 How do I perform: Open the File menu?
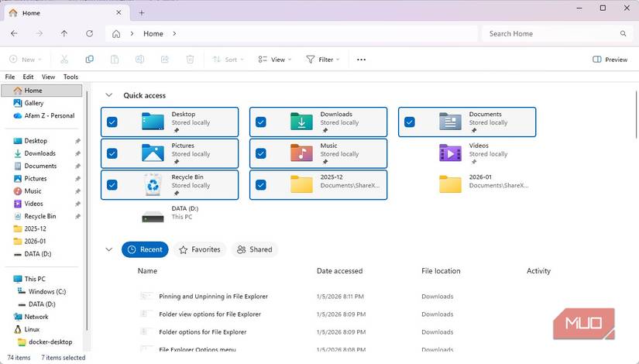point(10,77)
